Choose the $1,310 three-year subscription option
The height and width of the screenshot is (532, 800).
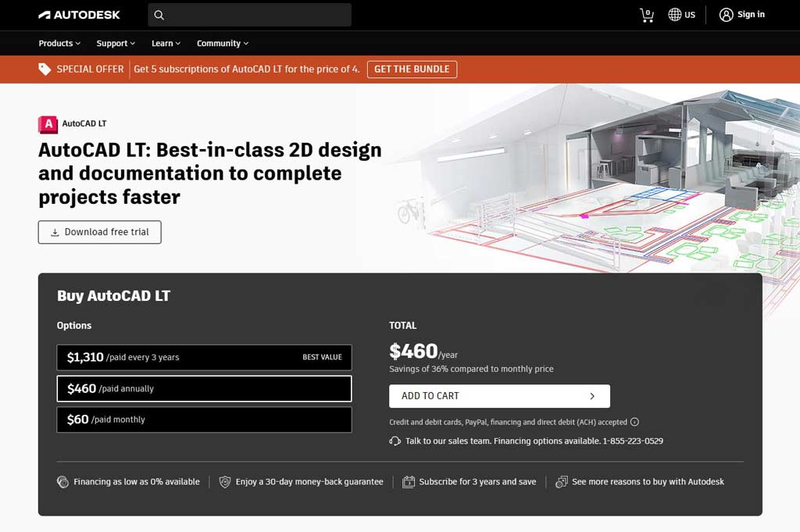tap(203, 357)
